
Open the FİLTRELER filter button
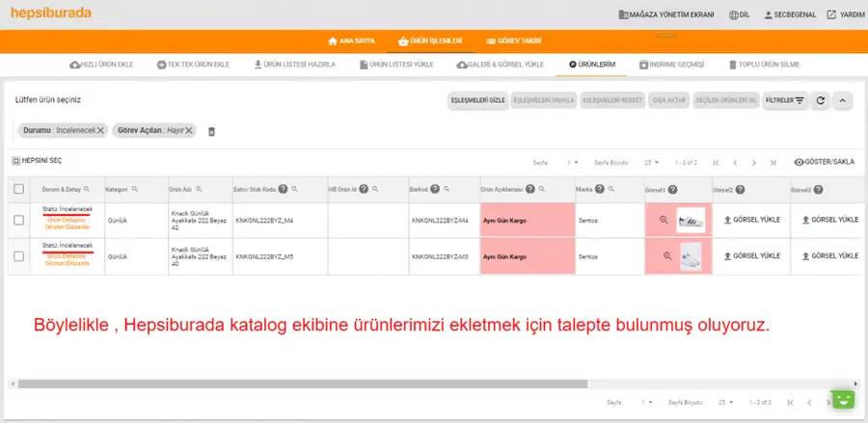[x=785, y=100]
